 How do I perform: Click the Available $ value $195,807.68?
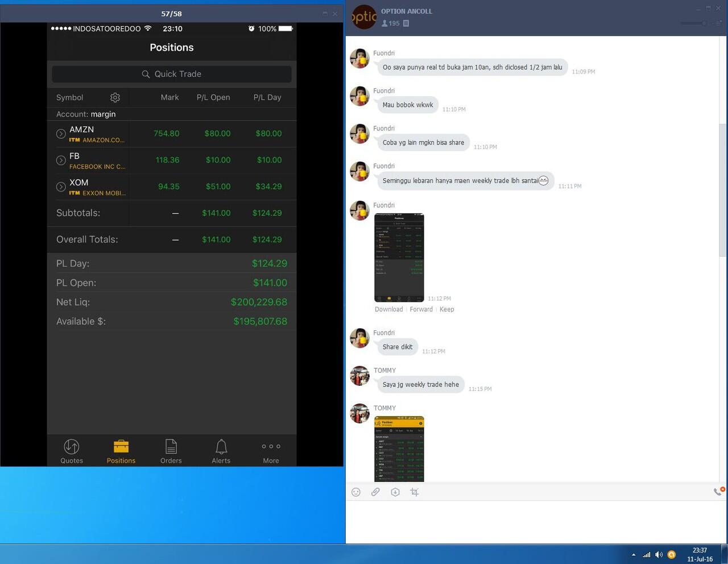pos(260,322)
